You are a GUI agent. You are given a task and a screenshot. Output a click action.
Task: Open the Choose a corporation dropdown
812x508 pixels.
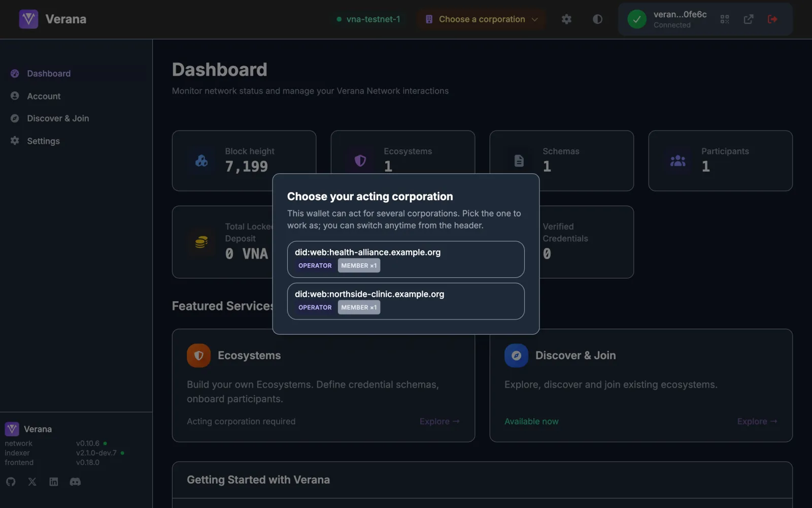click(x=482, y=19)
